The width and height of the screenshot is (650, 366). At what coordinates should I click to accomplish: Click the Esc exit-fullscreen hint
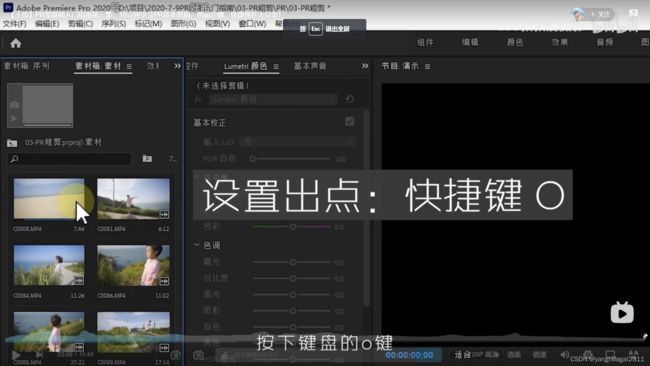(x=325, y=29)
